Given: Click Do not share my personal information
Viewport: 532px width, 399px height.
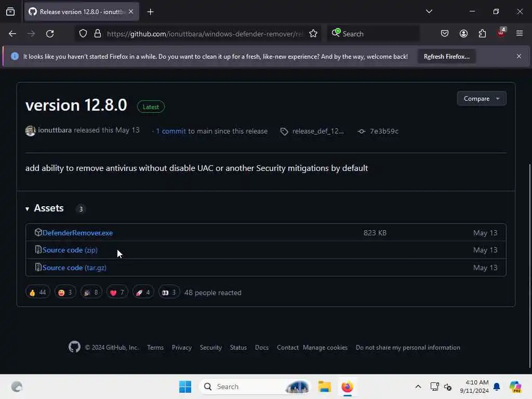Looking at the screenshot, I should coord(408,348).
